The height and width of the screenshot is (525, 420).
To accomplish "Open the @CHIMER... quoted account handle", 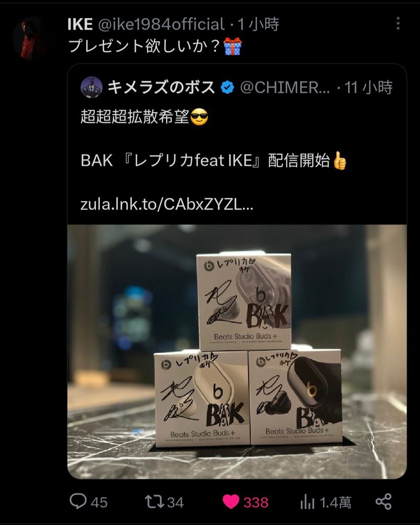I will 285,88.
